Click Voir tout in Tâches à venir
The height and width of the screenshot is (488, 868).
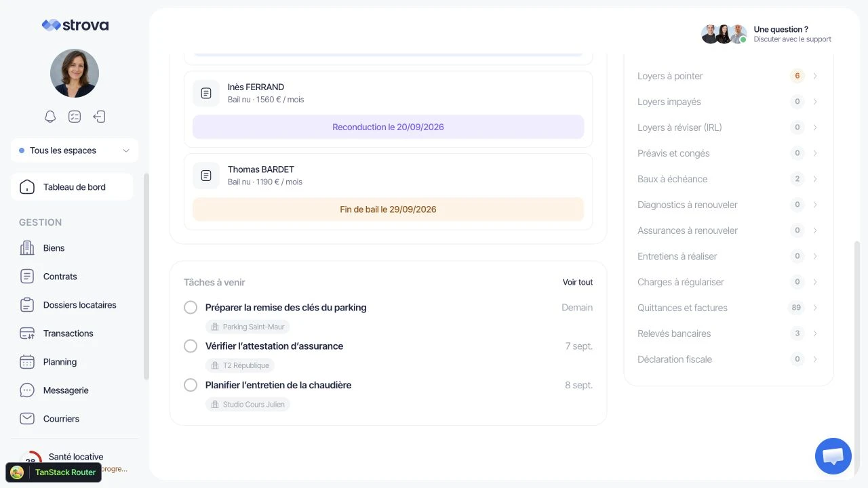[x=578, y=282]
